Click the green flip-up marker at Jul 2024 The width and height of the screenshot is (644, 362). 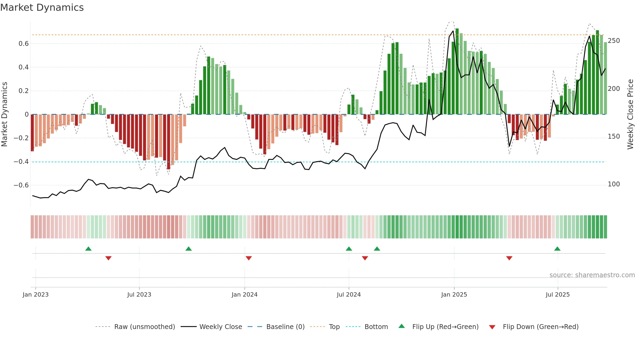click(x=349, y=249)
